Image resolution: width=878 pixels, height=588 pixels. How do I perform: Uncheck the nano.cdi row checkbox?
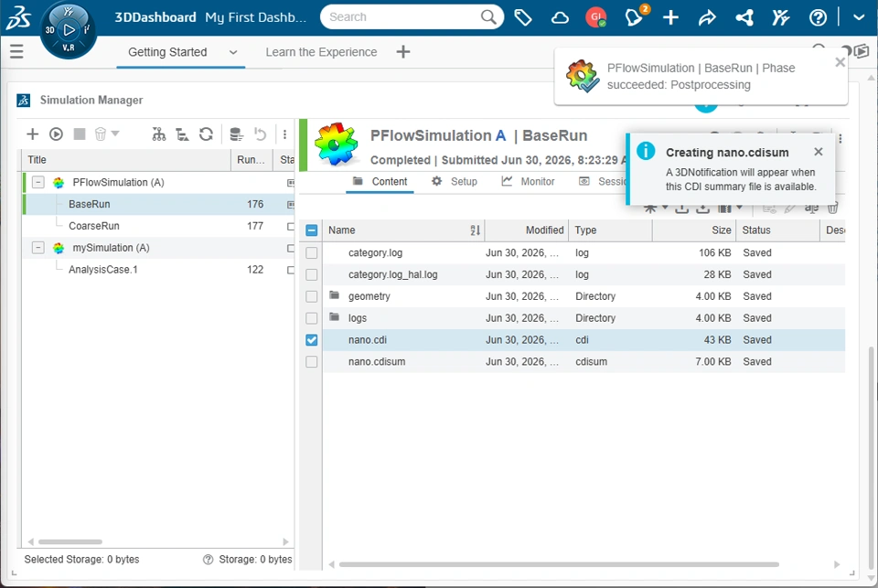(x=312, y=340)
